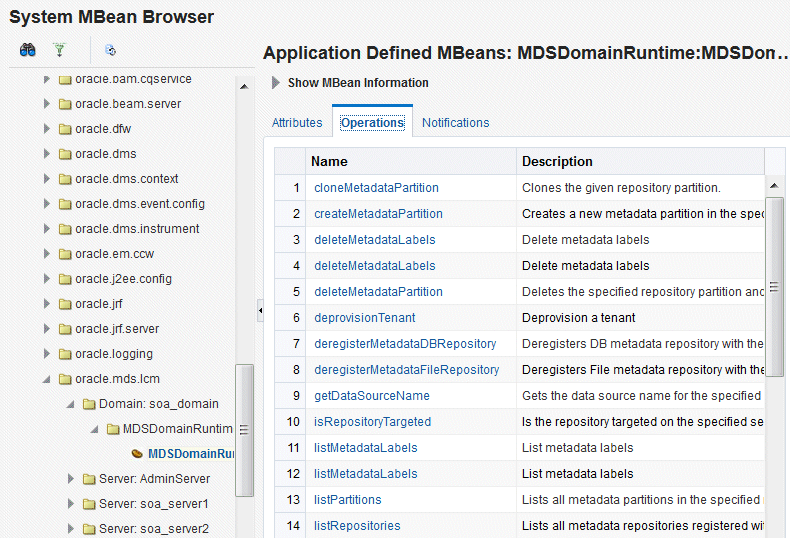Select the MDSDomainRuntime bean icon
The image size is (790, 538).
coord(137,454)
